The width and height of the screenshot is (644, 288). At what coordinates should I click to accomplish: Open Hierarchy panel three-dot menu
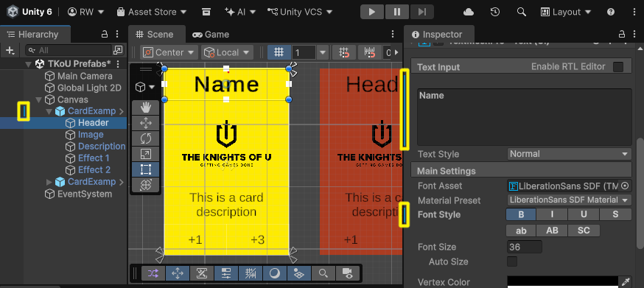coord(117,34)
